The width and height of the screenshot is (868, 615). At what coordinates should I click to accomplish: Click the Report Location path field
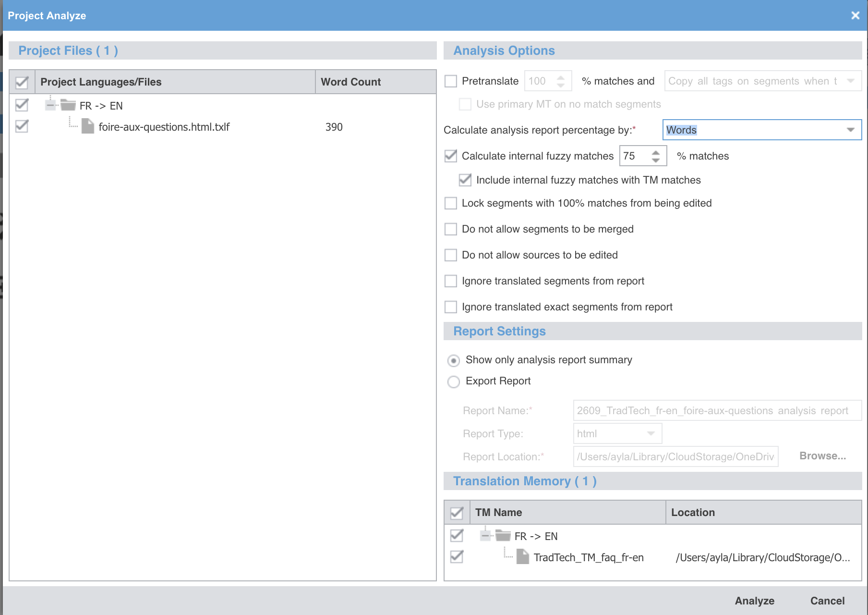tap(676, 456)
